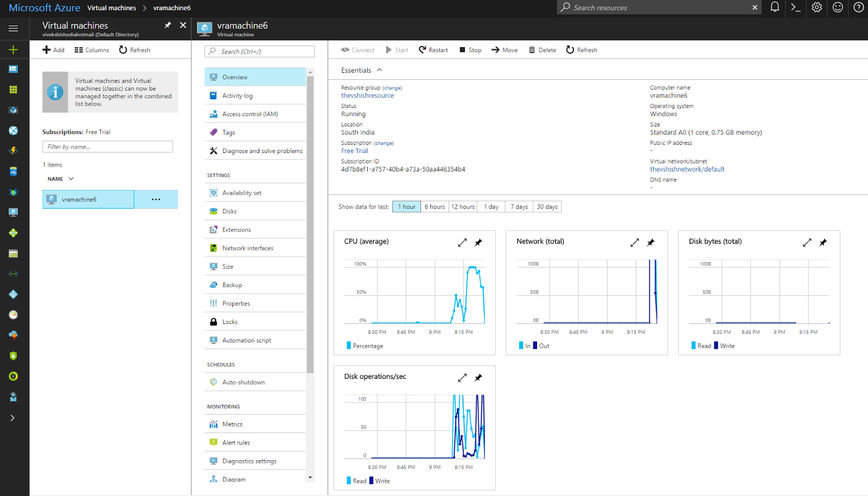Open the vramachine6 context menu
The height and width of the screenshot is (496, 868).
(156, 199)
